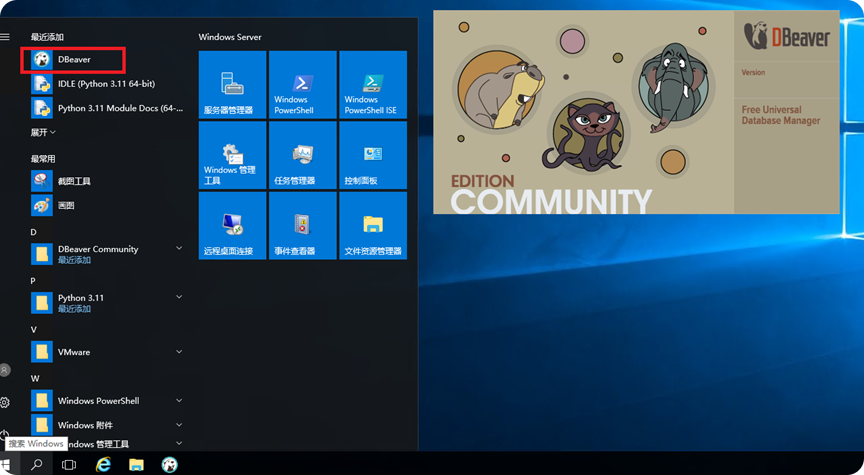Open the 远程桌面连接 tile
864x475 pixels.
(233, 225)
